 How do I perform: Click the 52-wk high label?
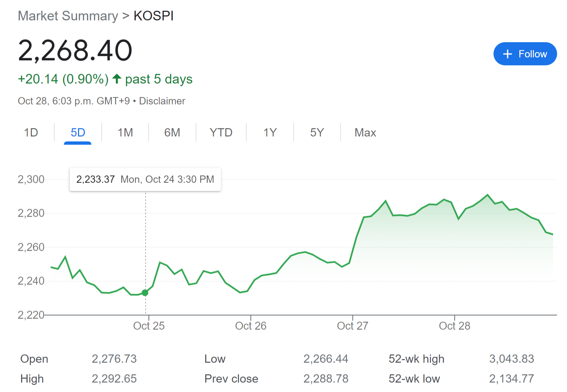416,359
